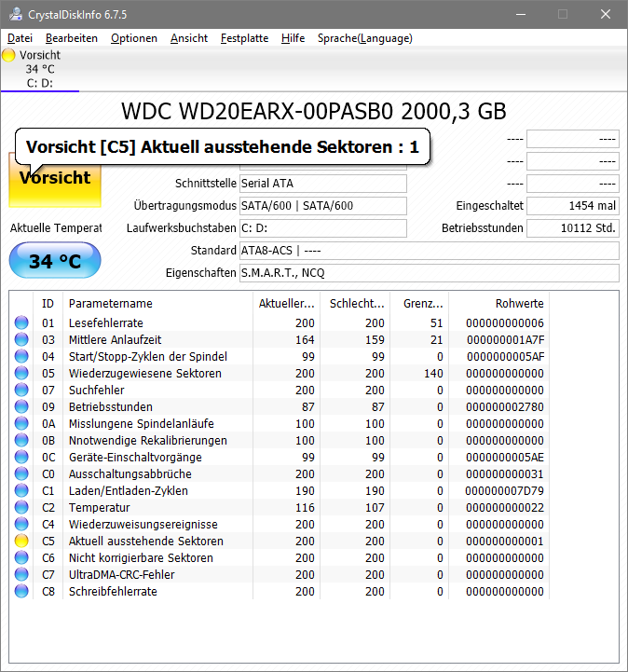
Task: Click the yellow Vorsicht health status button
Action: click(x=55, y=180)
